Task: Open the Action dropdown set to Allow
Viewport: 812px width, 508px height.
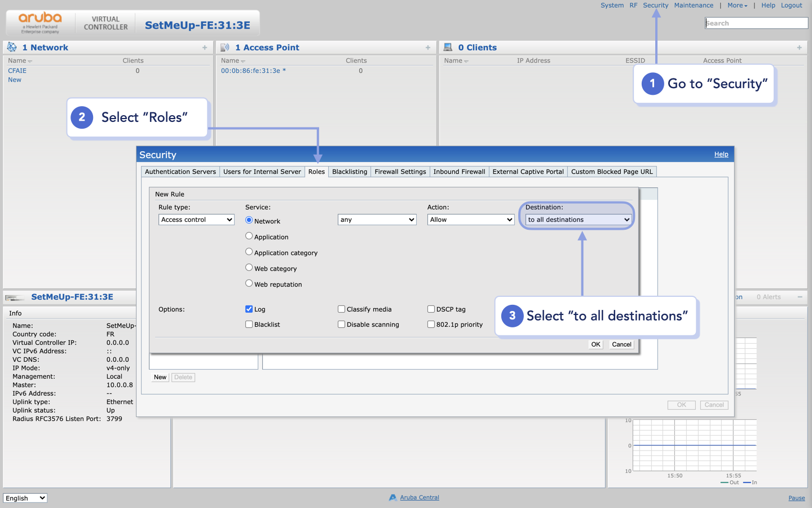Action: [470, 220]
